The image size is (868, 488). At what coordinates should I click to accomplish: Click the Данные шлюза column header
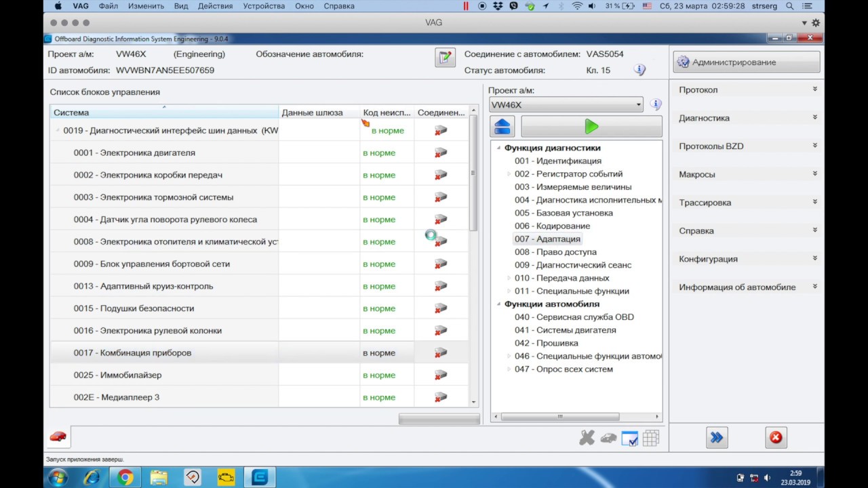pyautogui.click(x=319, y=113)
